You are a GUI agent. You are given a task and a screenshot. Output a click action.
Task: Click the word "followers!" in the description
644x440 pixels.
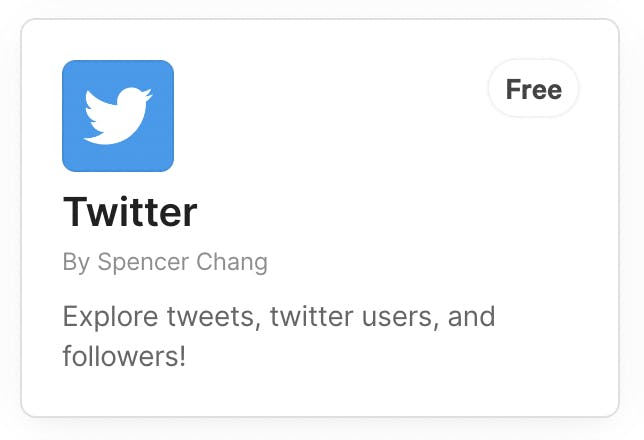pos(124,355)
